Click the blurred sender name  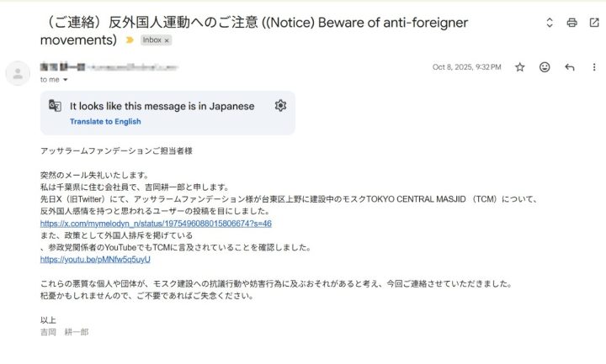pyautogui.click(x=109, y=67)
